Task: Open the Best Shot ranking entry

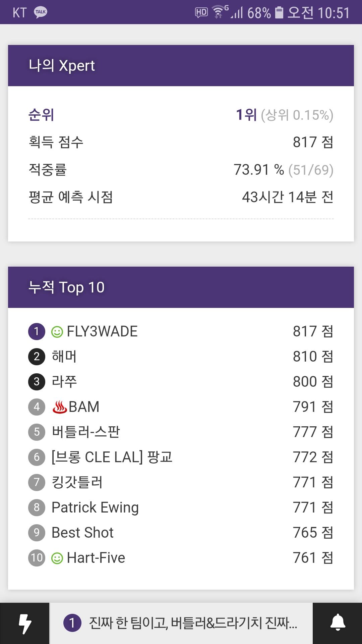Action: click(x=181, y=533)
